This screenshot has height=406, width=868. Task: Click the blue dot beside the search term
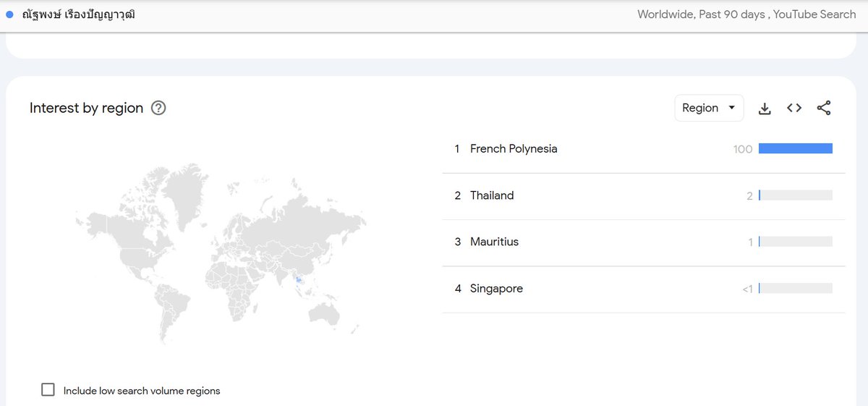(9, 14)
